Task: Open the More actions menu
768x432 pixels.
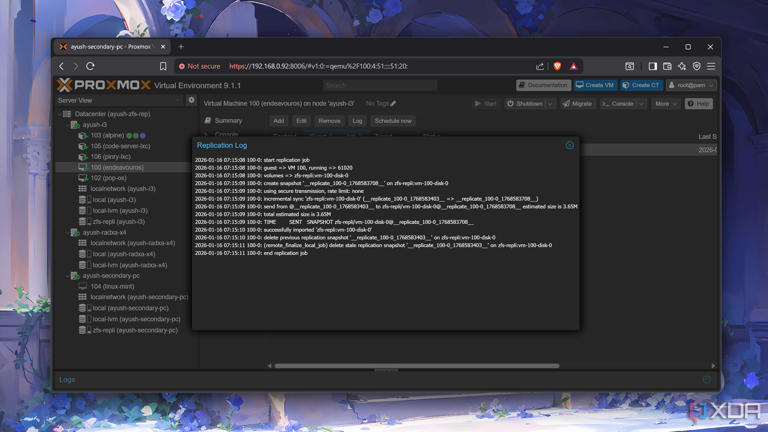Action: click(665, 104)
